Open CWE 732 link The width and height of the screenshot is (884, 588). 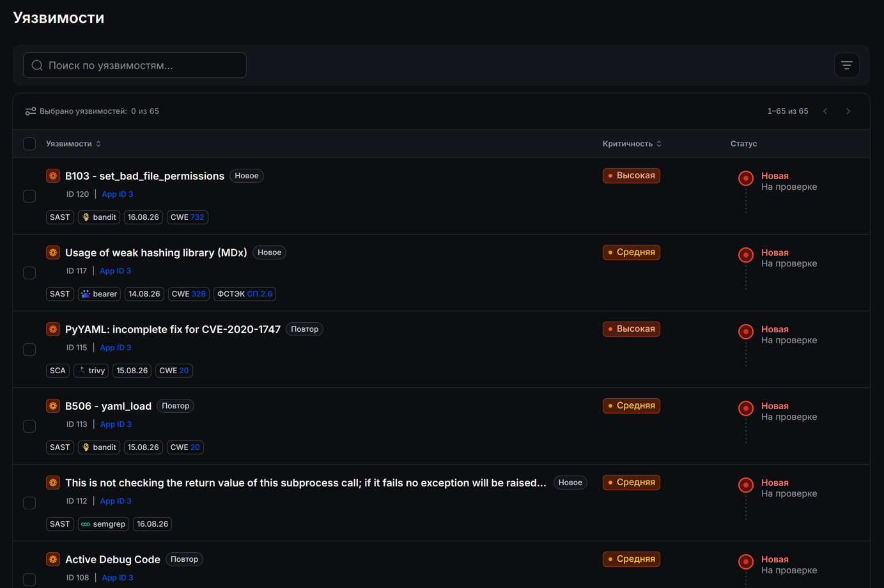pos(198,217)
